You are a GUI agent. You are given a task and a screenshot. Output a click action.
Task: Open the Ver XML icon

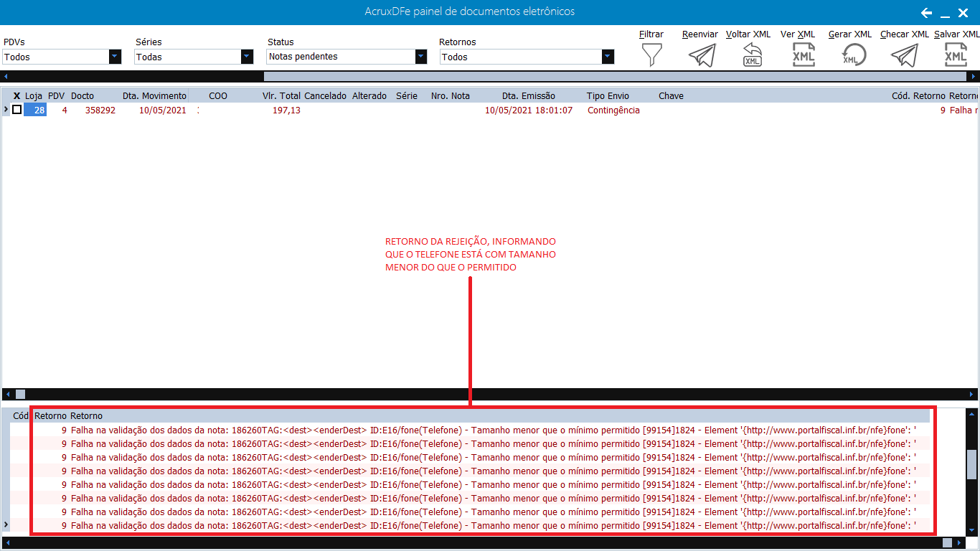[804, 55]
